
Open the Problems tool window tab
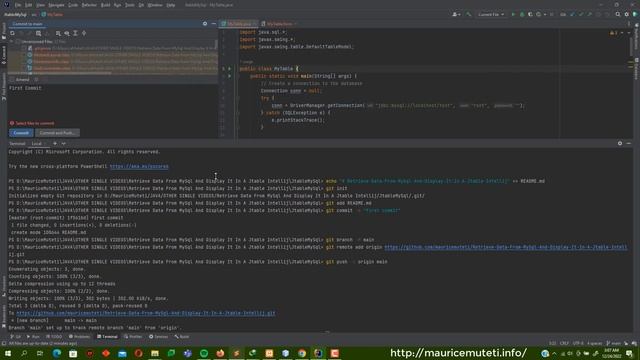click(x=79, y=336)
